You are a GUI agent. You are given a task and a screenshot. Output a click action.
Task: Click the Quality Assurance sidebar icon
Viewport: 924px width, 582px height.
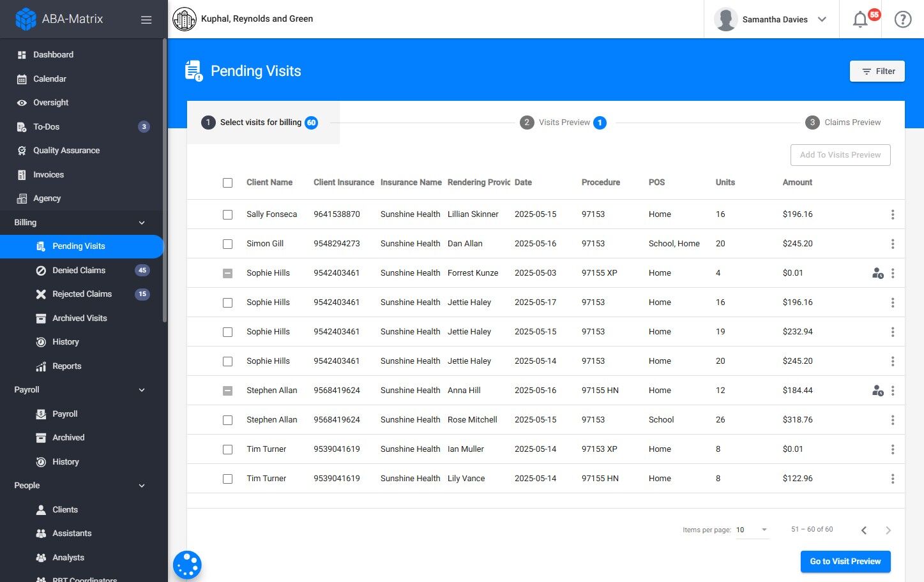click(22, 151)
